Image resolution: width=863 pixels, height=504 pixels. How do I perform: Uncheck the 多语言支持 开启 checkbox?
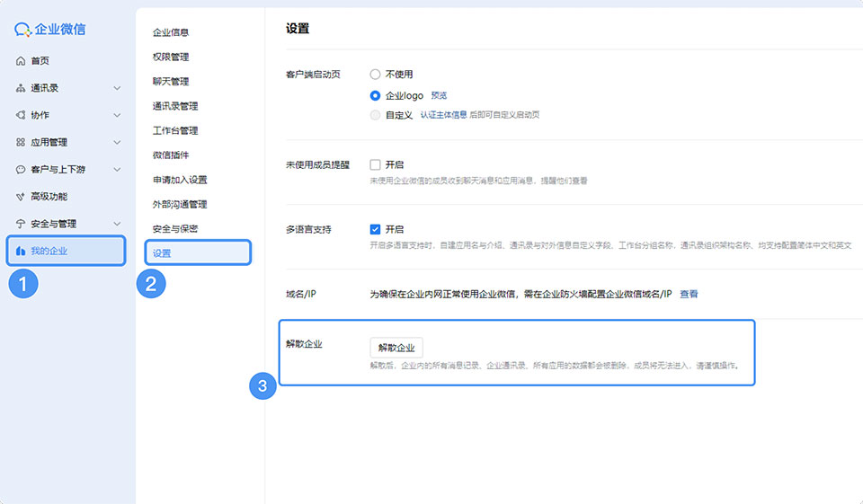coord(376,229)
